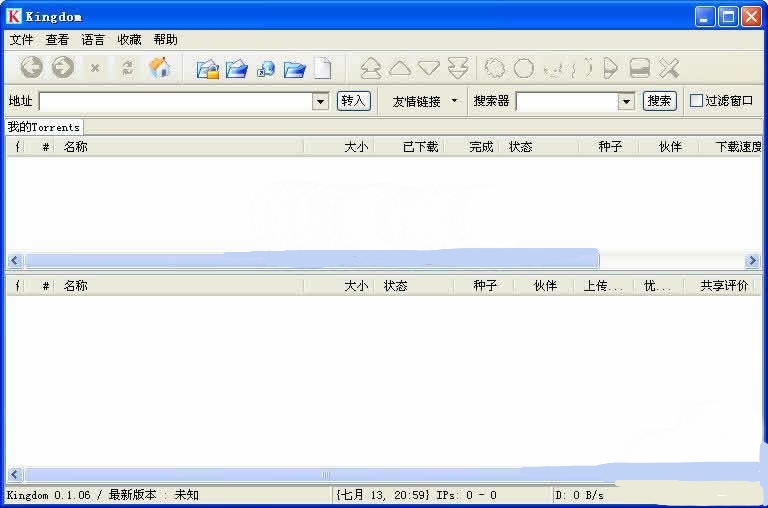Click the Stop loading X icon

click(96, 68)
